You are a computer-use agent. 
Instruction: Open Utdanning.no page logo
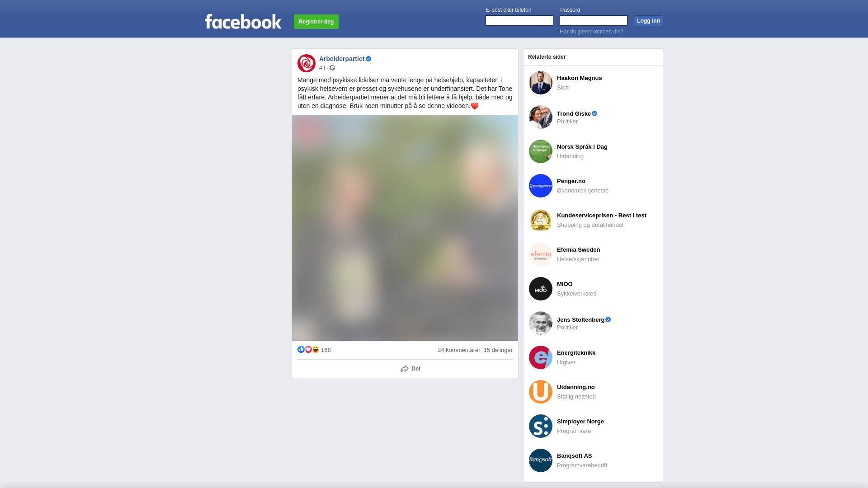tap(541, 392)
